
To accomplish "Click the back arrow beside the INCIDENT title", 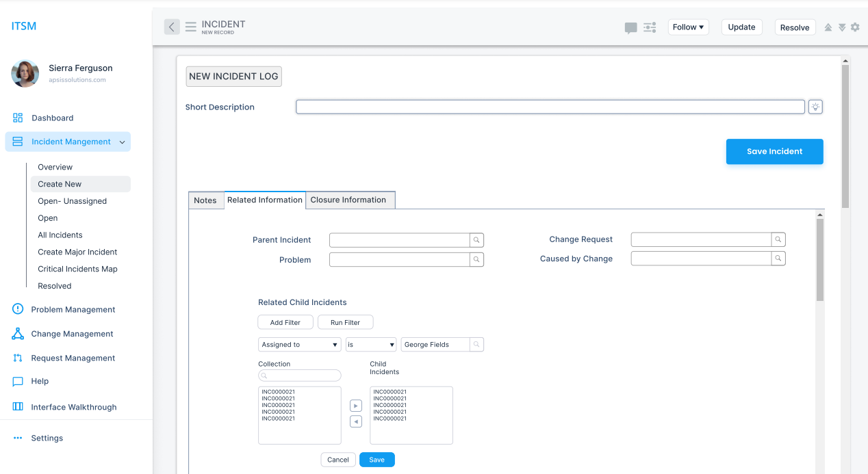I will (171, 27).
